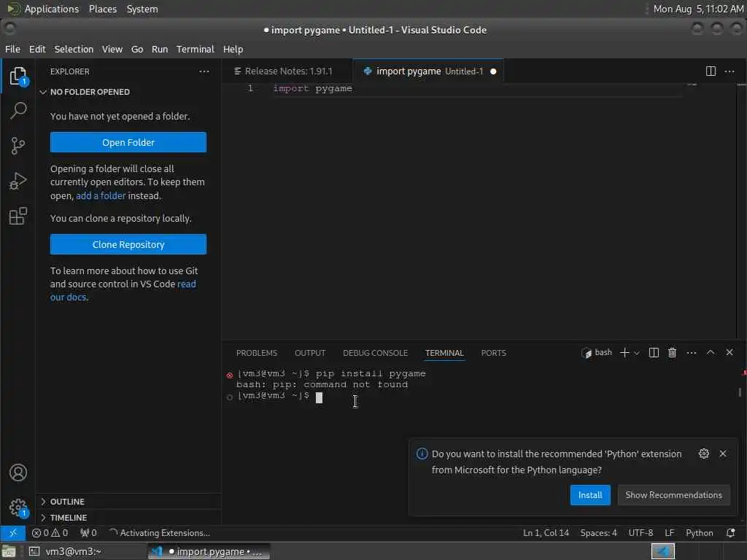Open the View menu
This screenshot has width=747, height=560.
[x=112, y=49]
